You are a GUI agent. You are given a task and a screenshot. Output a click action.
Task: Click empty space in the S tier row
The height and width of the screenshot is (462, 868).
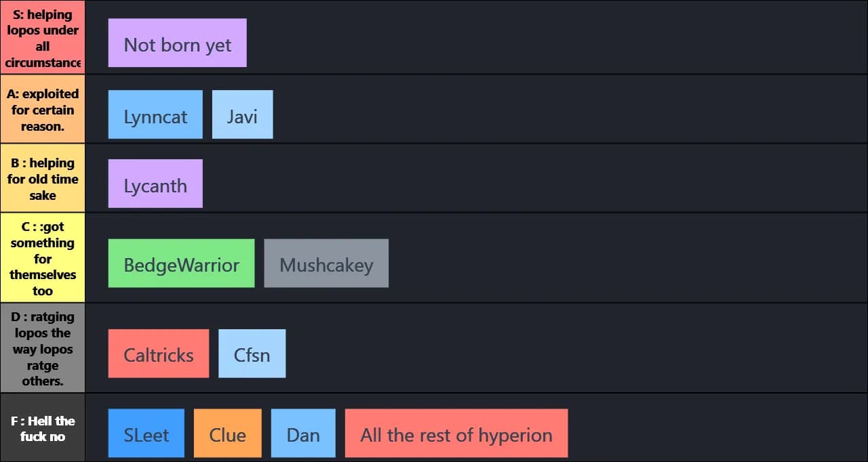click(x=542, y=38)
